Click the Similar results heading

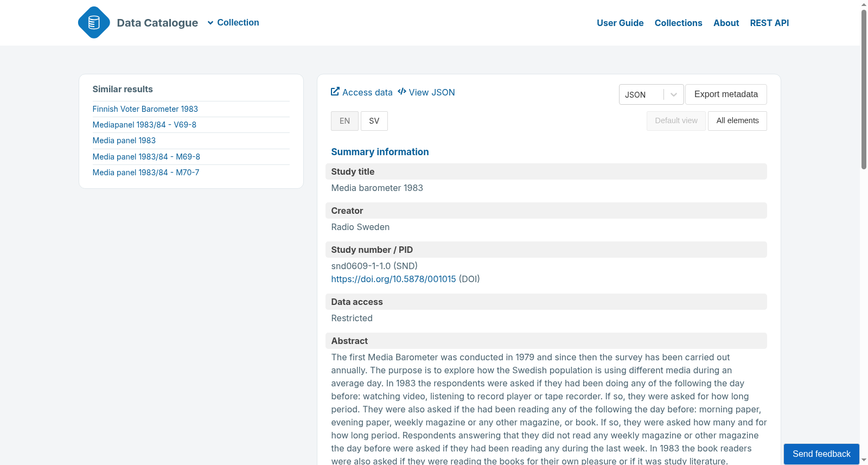pyautogui.click(x=123, y=89)
